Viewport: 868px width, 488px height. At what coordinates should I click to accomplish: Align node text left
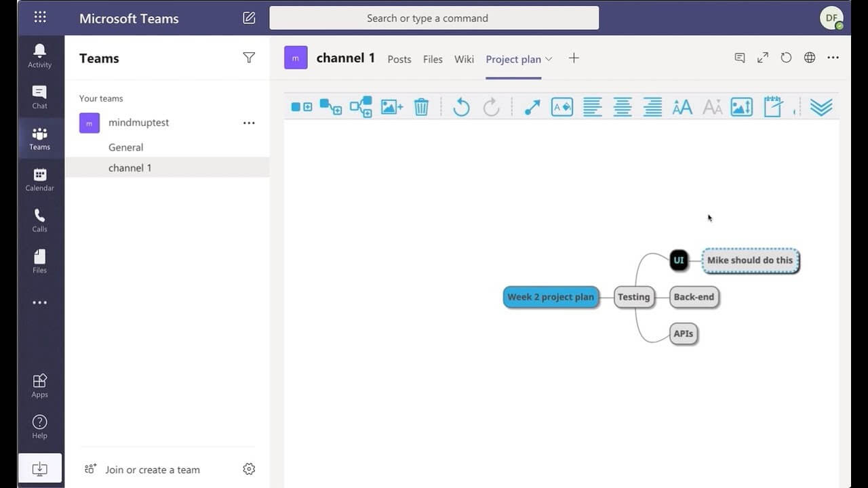click(x=593, y=106)
